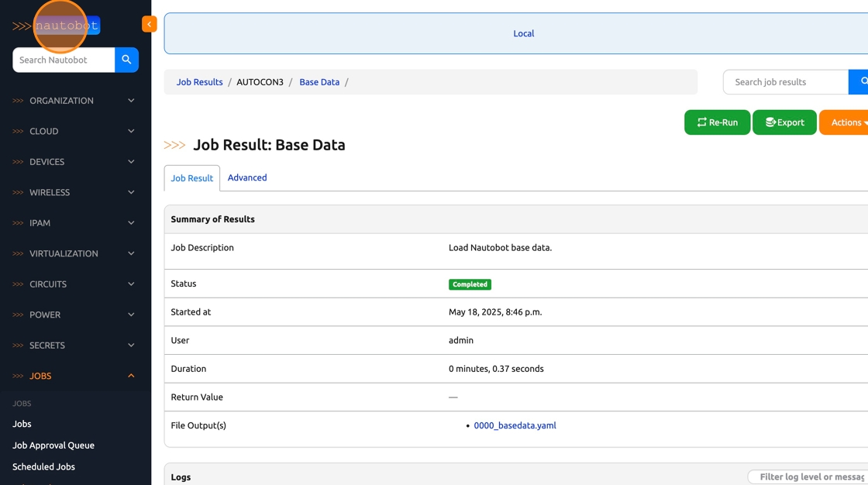
Task: Click the Nautobot search magnifier button
Action: pyautogui.click(x=126, y=60)
